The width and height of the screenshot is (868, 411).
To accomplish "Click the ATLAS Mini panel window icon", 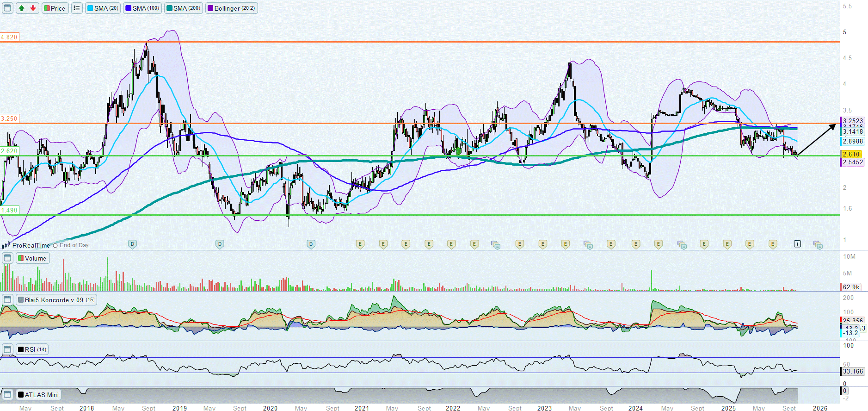I will coord(7,395).
